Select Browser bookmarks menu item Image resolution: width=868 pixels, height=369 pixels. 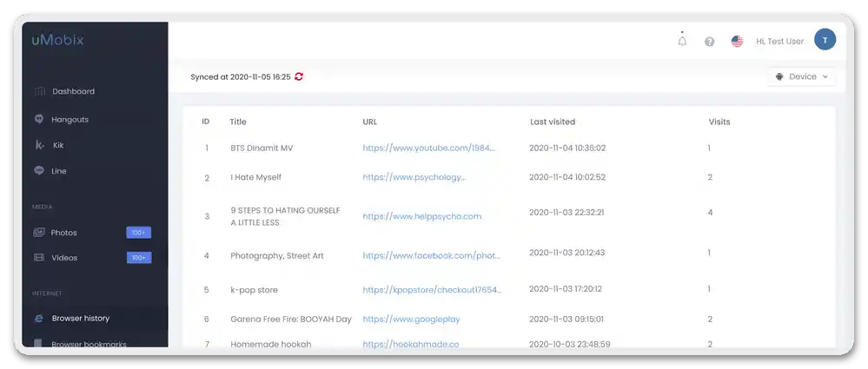point(89,344)
